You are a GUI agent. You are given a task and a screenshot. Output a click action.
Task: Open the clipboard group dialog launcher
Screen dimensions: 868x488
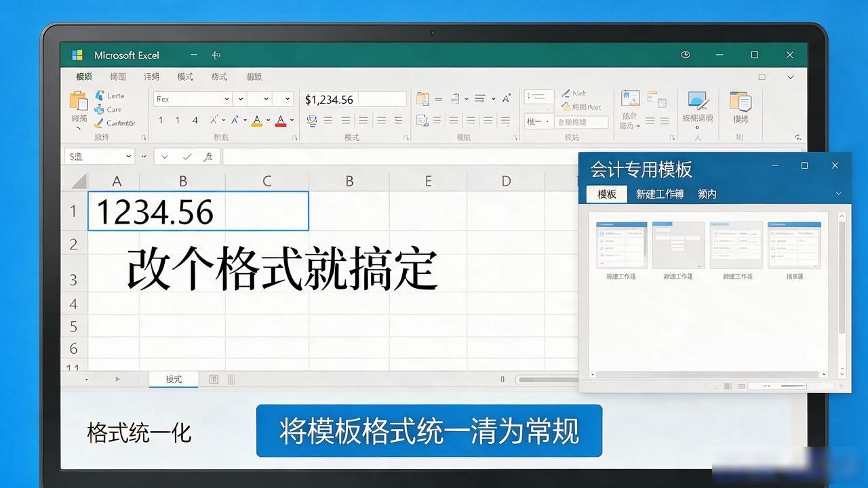pyautogui.click(x=144, y=138)
